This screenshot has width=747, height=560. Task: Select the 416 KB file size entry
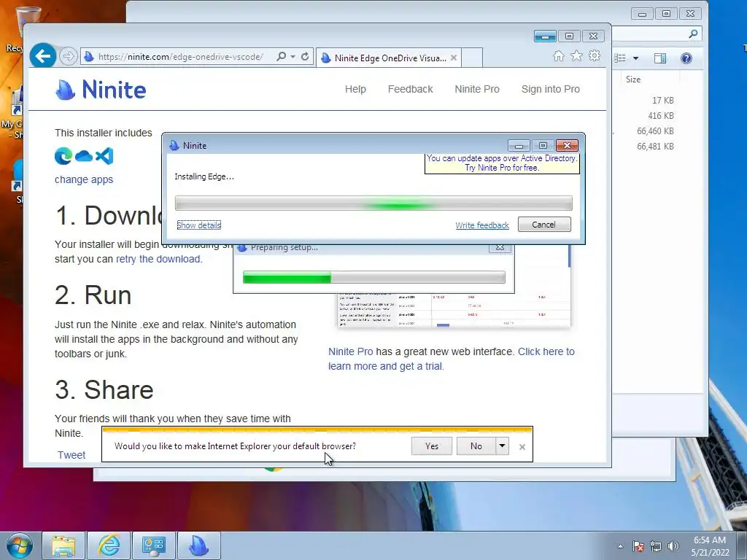661,116
